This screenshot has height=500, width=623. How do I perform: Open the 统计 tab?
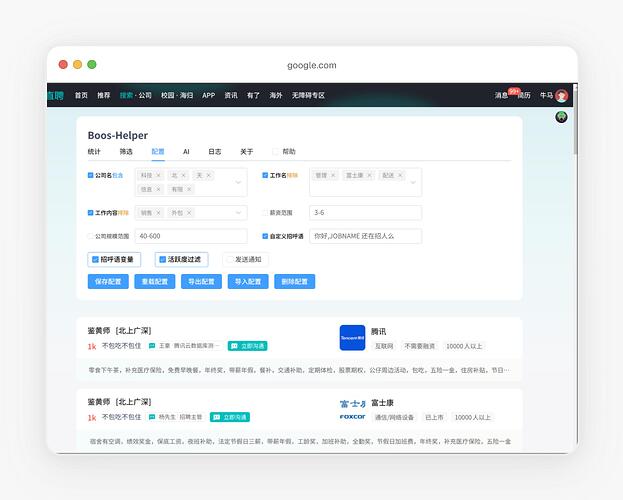click(x=94, y=151)
